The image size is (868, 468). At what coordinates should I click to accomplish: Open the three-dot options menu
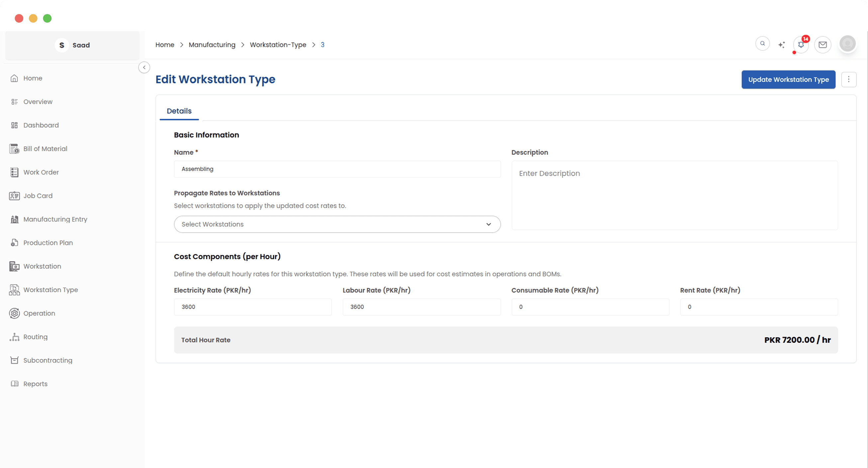[x=849, y=79]
